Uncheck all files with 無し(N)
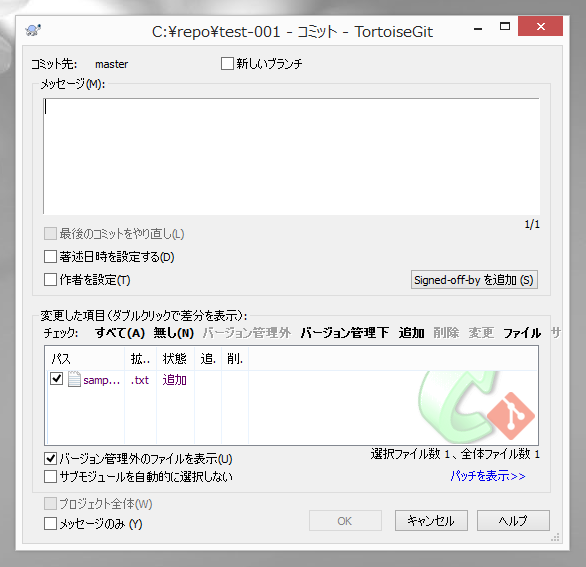The image size is (586, 567). (x=174, y=333)
